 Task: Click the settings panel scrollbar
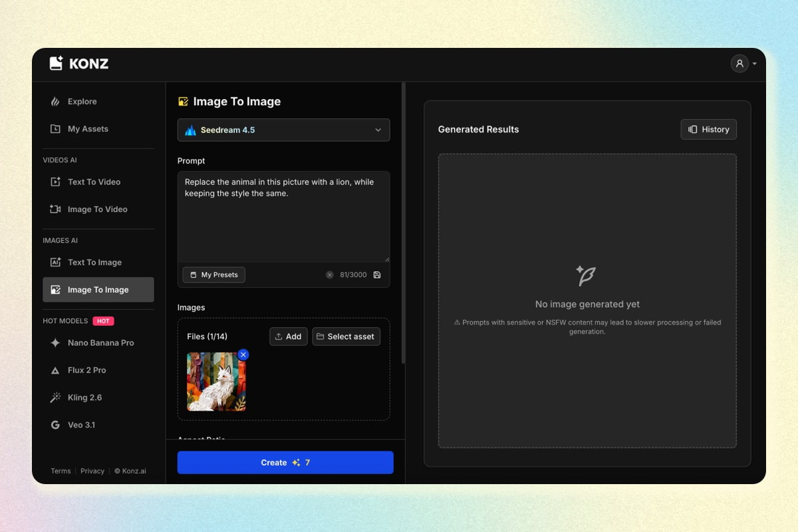point(404,223)
